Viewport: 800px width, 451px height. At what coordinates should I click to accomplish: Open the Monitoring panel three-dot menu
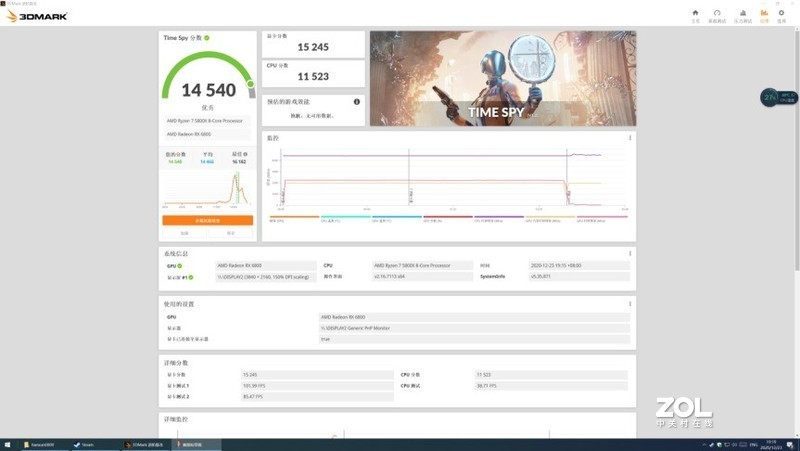[x=630, y=138]
